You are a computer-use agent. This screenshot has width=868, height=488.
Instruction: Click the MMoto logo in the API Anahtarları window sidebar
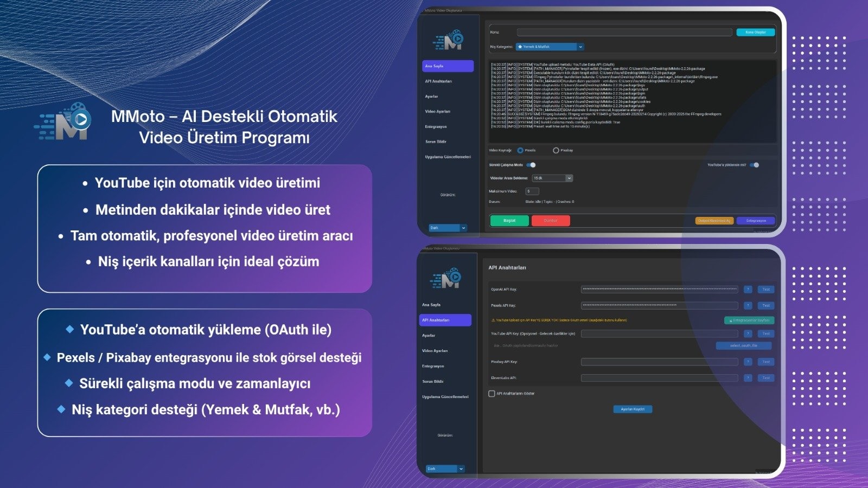coord(446,279)
